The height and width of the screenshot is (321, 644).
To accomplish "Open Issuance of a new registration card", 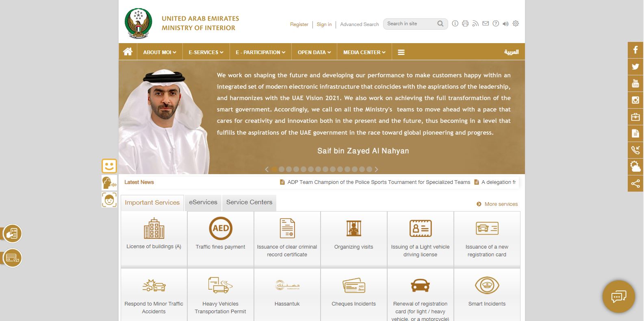I will point(487,239).
